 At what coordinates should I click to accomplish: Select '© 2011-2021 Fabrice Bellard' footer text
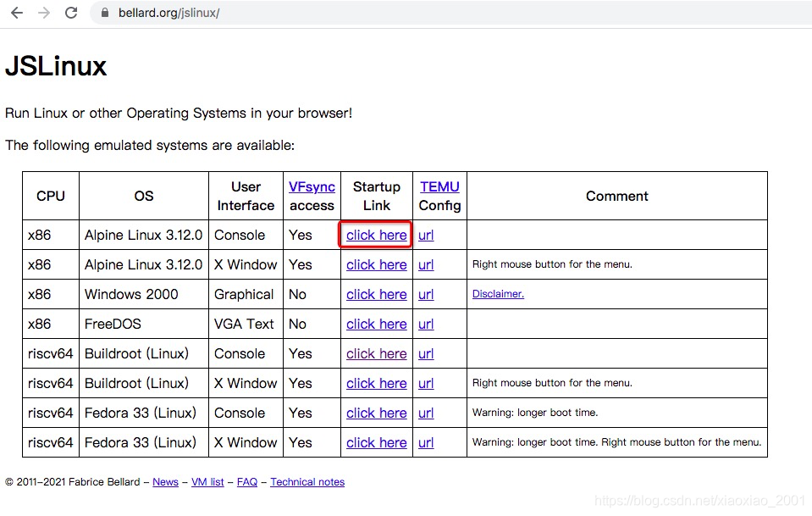pyautogui.click(x=73, y=482)
